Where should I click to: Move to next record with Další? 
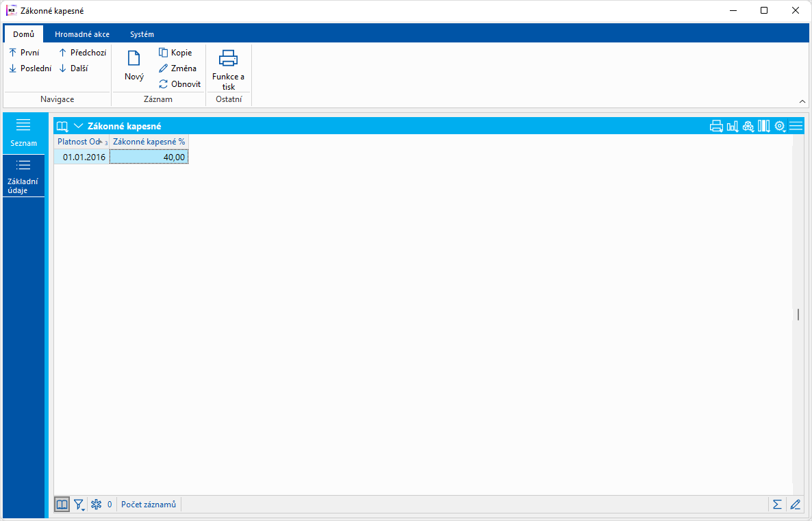(x=73, y=68)
